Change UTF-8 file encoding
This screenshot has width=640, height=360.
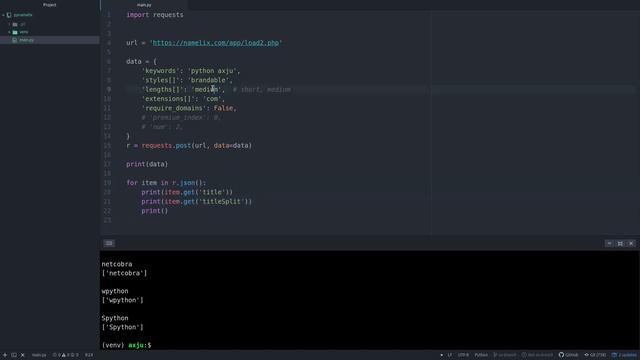[x=463, y=355]
